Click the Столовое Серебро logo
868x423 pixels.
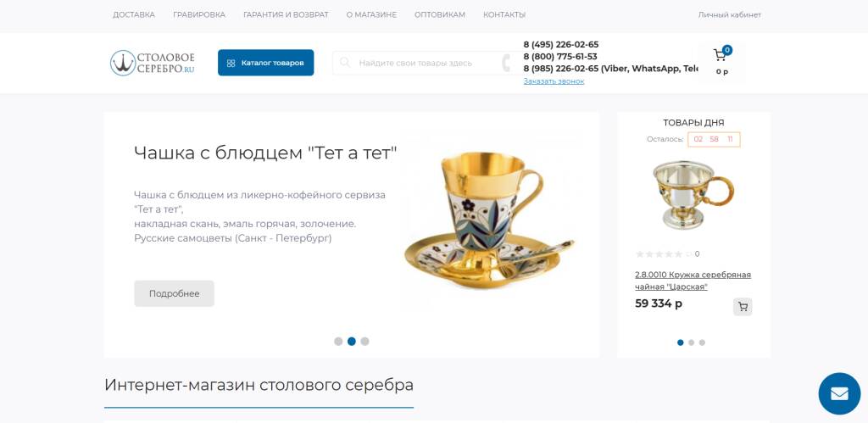[153, 63]
